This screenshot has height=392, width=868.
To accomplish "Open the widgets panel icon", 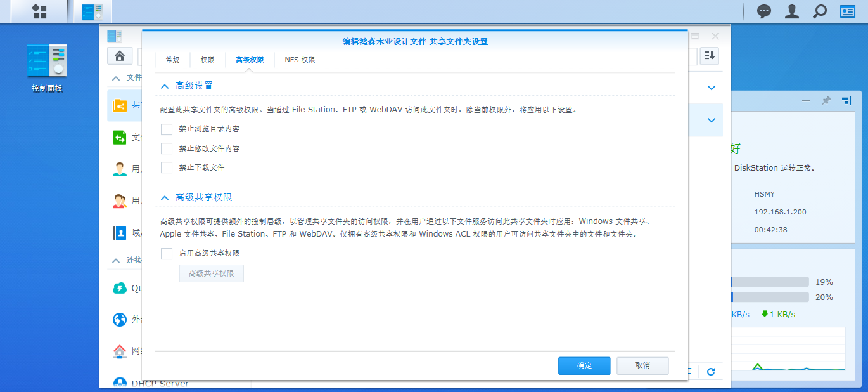I will click(848, 11).
